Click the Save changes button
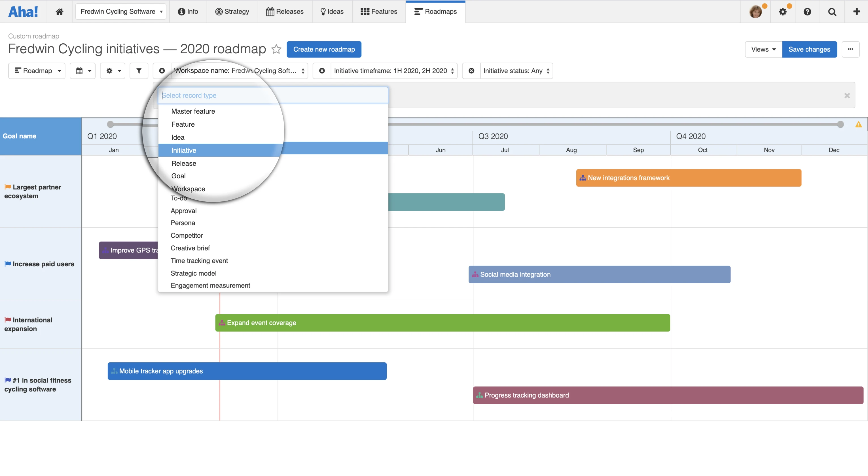Screen dimensions: 868x476 coord(809,49)
